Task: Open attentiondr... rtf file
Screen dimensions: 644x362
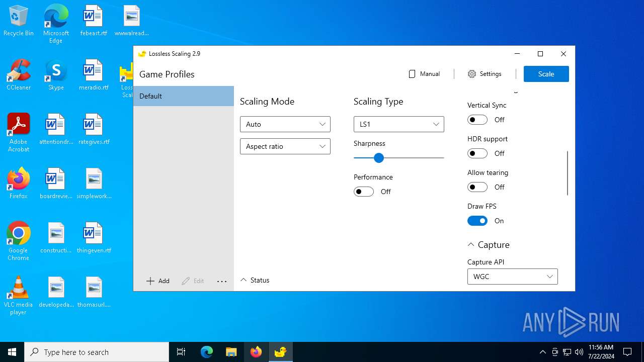Action: pos(56,130)
